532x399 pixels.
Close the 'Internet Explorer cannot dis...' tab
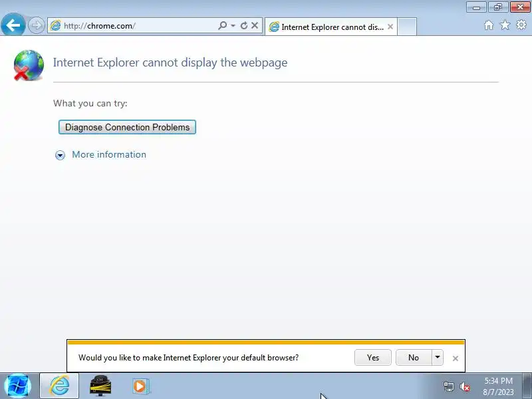coord(390,27)
